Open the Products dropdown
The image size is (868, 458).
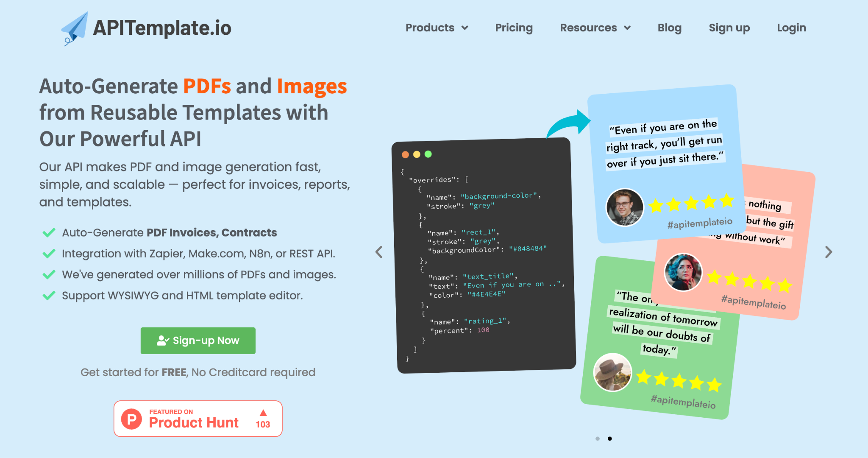pos(431,28)
